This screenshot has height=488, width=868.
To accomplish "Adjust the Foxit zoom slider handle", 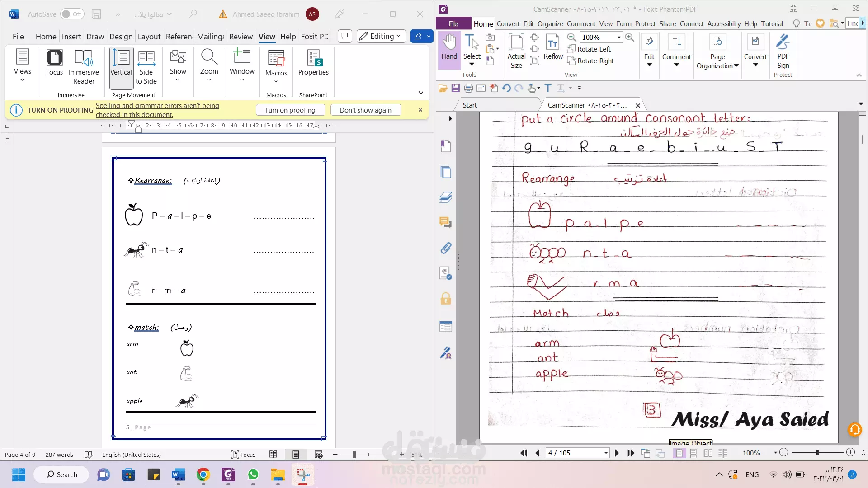I will [817, 452].
